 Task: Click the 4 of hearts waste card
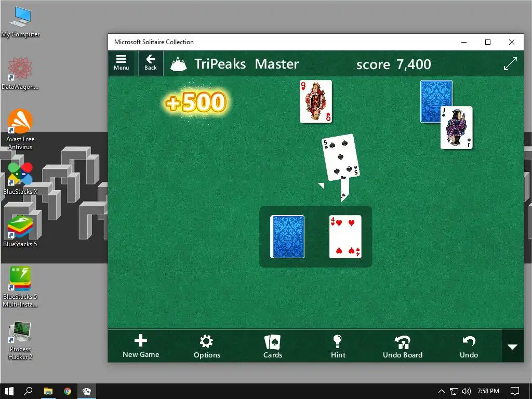coord(345,237)
